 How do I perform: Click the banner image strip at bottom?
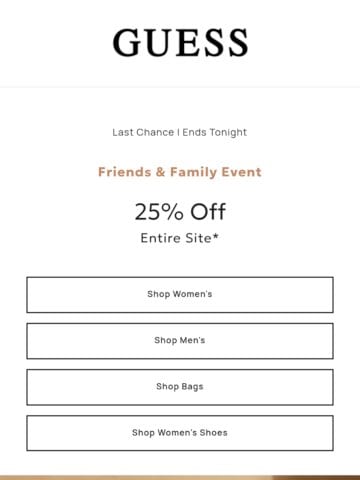click(180, 477)
